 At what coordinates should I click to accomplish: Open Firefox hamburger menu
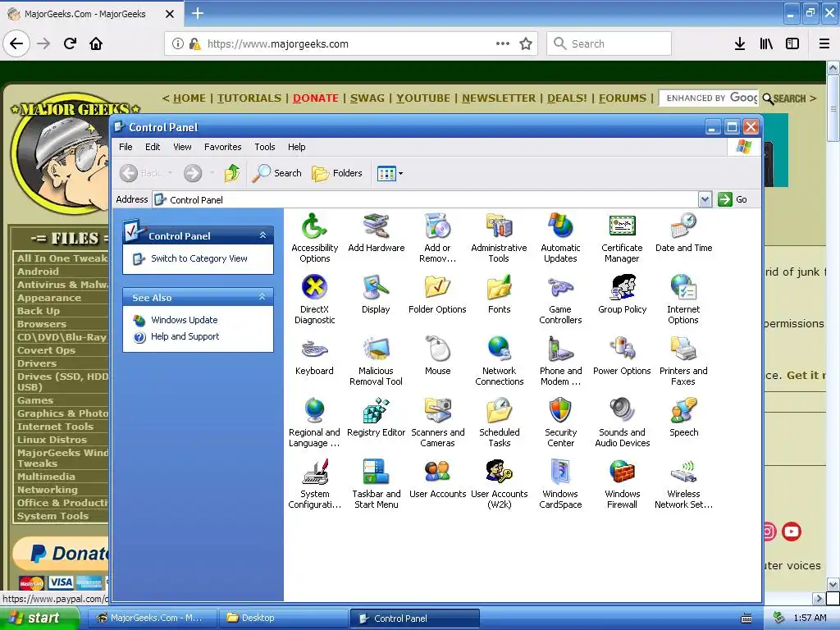coord(824,43)
